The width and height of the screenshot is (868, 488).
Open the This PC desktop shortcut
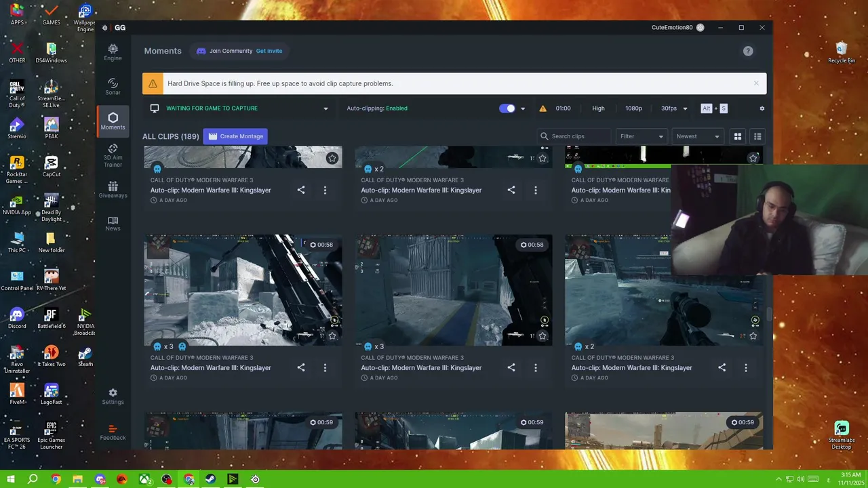(x=17, y=243)
